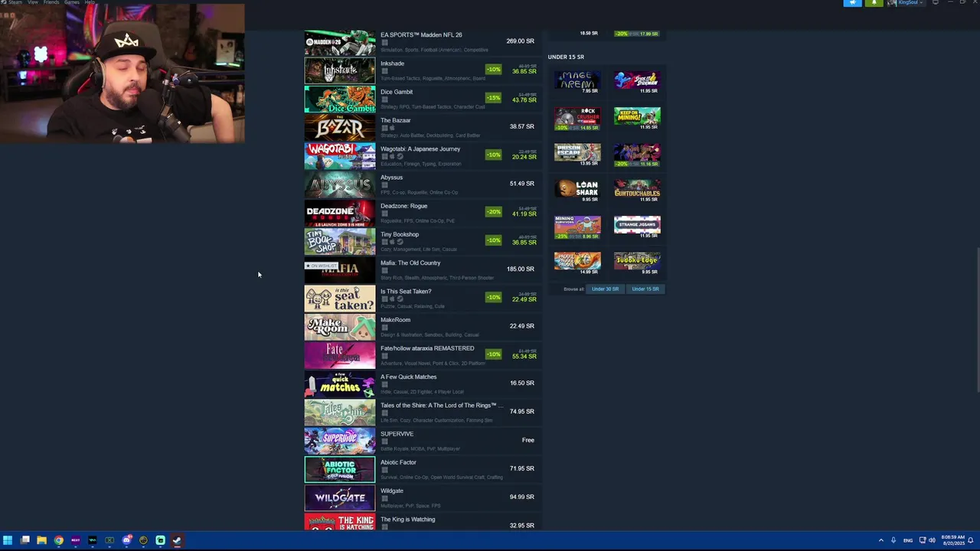Viewport: 980px width, 551px height.
Task: Launch Google Chrome from the taskbar
Action: tap(58, 540)
